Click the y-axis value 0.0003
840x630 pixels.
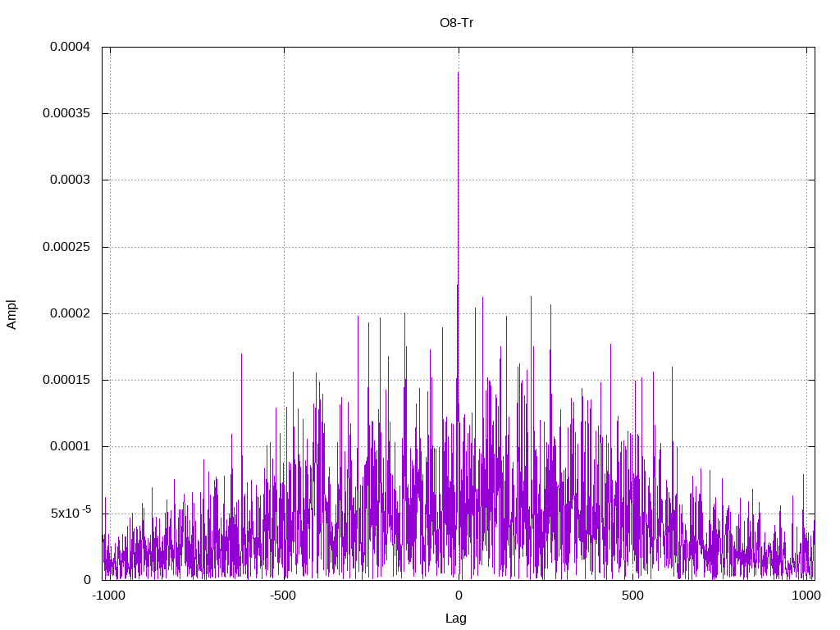click(x=71, y=180)
